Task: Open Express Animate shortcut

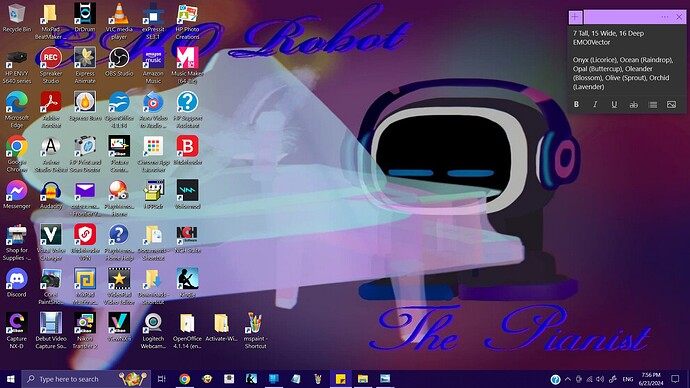Action: coord(85,65)
